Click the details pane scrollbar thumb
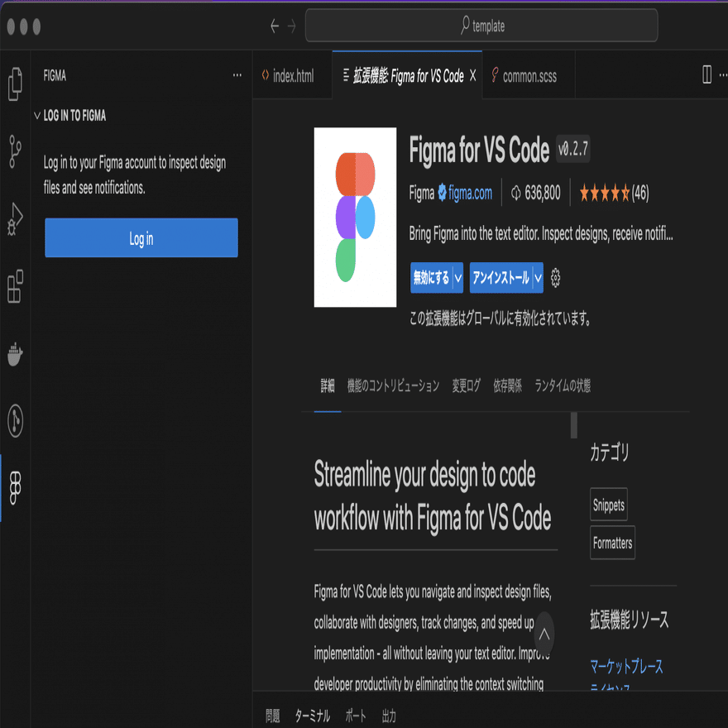Screen dimensions: 728x728 point(574,425)
